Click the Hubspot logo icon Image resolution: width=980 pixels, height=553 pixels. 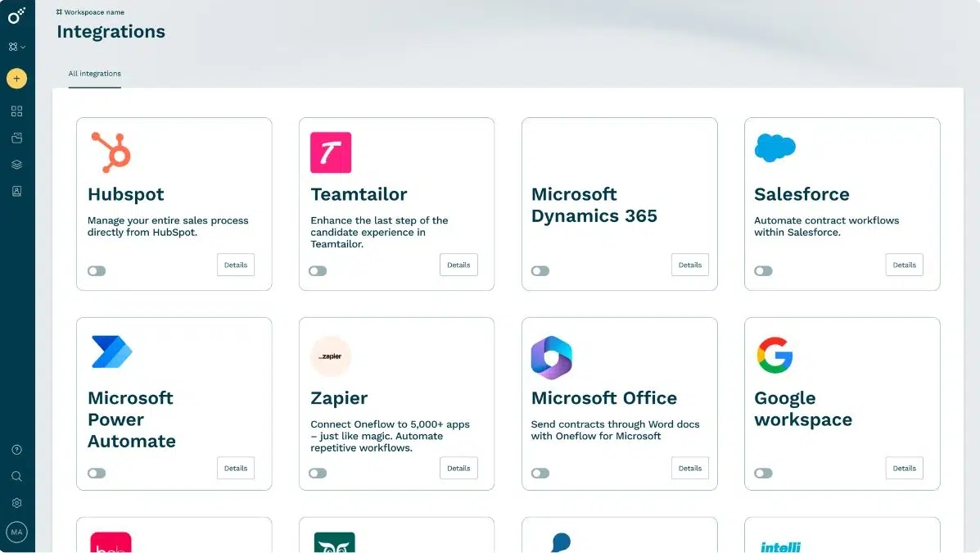(x=111, y=152)
